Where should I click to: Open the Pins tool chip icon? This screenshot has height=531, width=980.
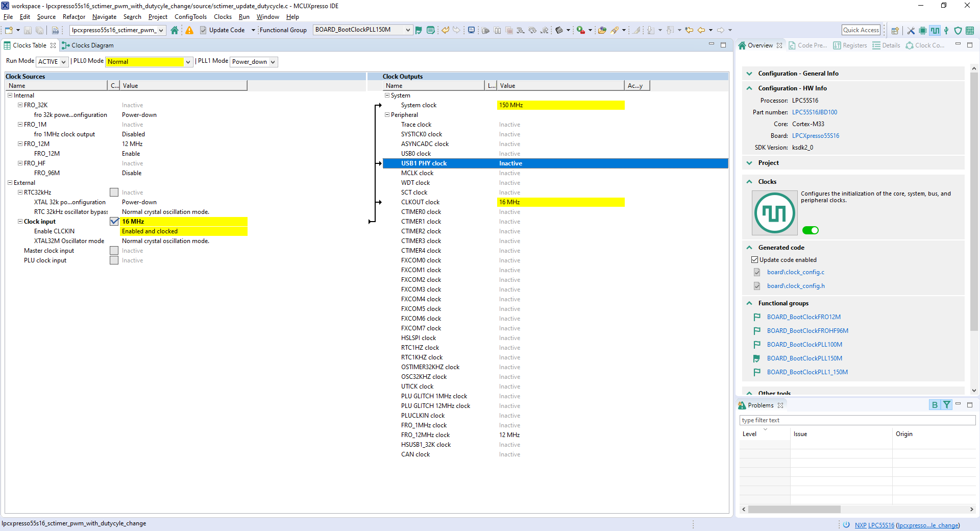click(x=922, y=31)
